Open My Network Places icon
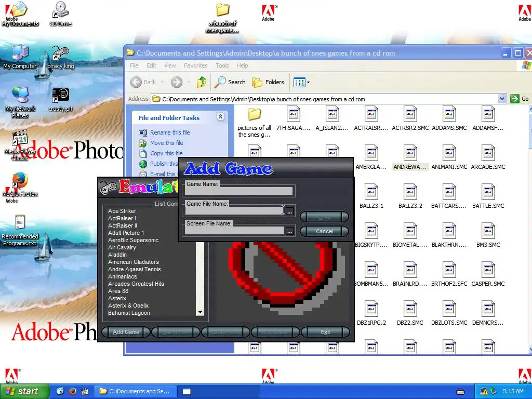This screenshot has height=399, width=532. [x=20, y=102]
